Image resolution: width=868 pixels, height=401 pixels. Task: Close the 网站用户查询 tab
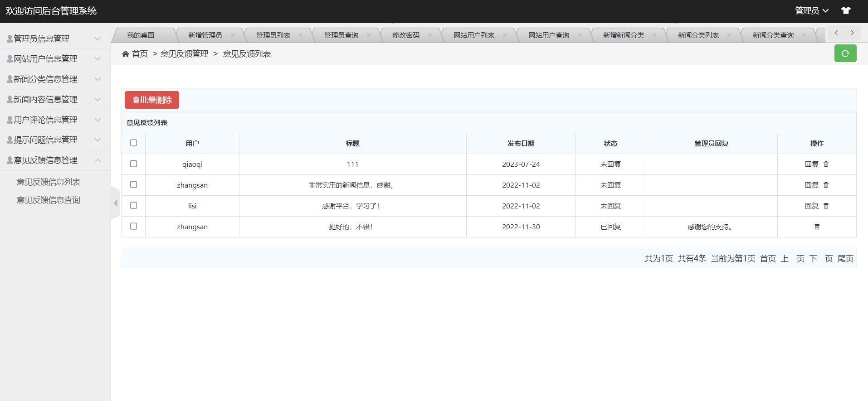click(x=580, y=35)
